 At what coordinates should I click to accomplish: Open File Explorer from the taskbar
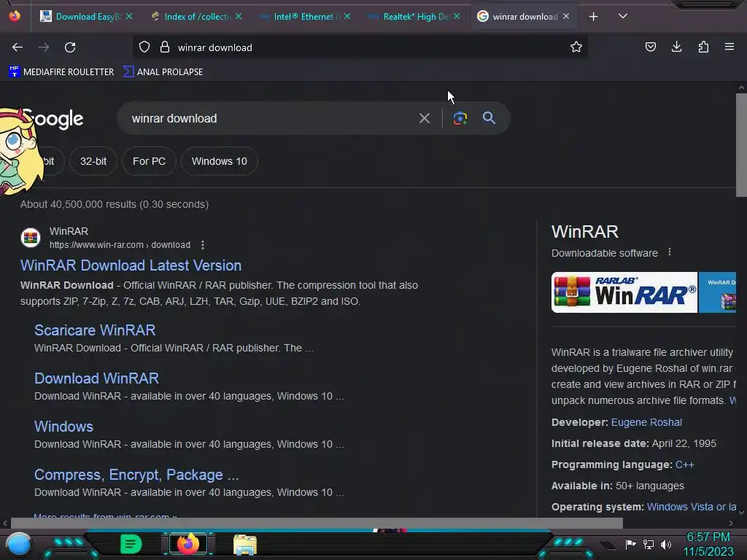click(x=245, y=545)
